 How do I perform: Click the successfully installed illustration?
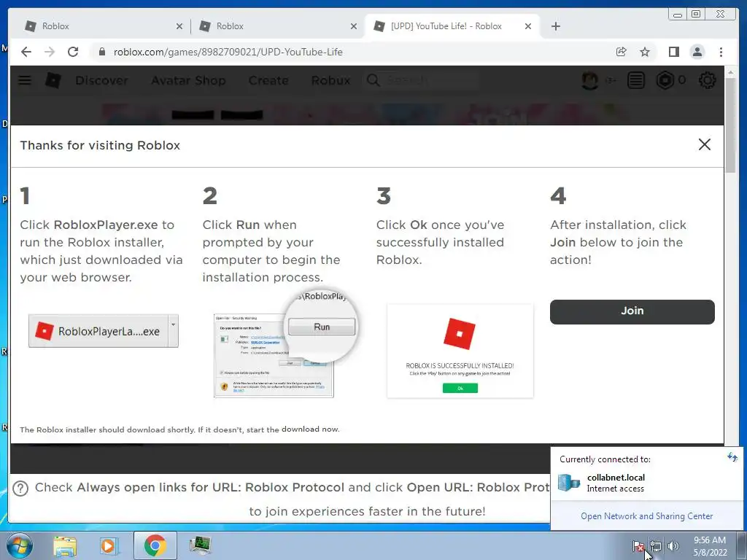460,351
